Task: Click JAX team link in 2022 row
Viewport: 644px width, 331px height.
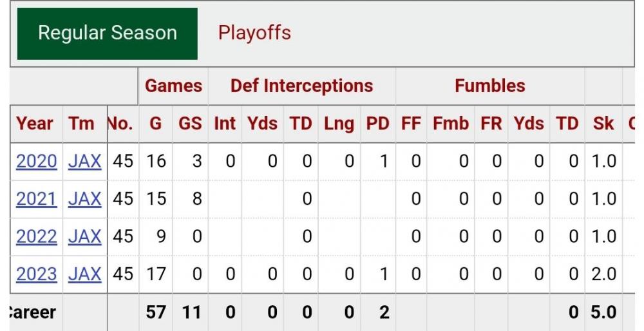Action: pyautogui.click(x=84, y=237)
